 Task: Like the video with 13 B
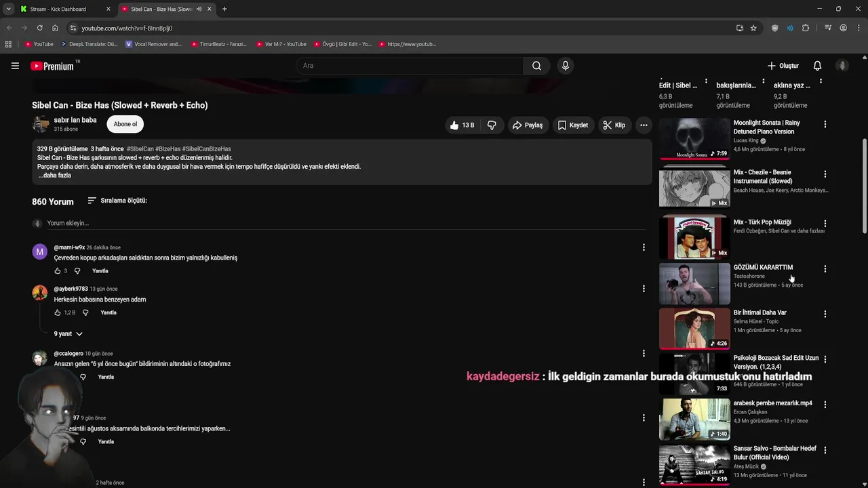point(461,125)
